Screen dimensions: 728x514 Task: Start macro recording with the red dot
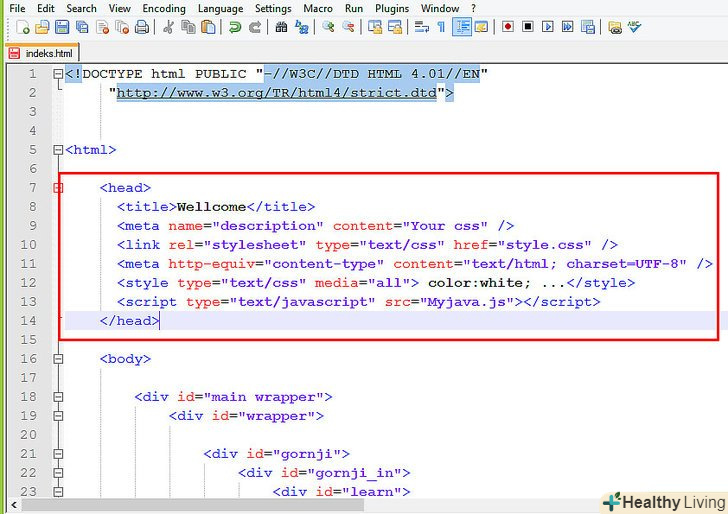click(x=507, y=27)
